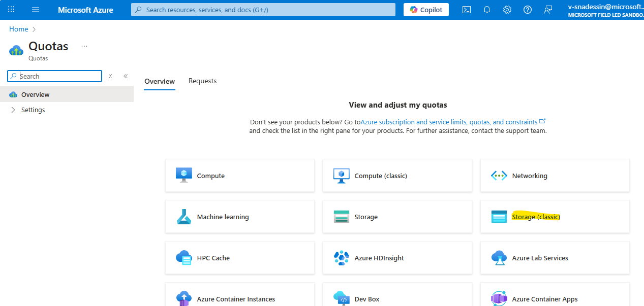Click the 'Azure Lab Services' label

pos(540,258)
